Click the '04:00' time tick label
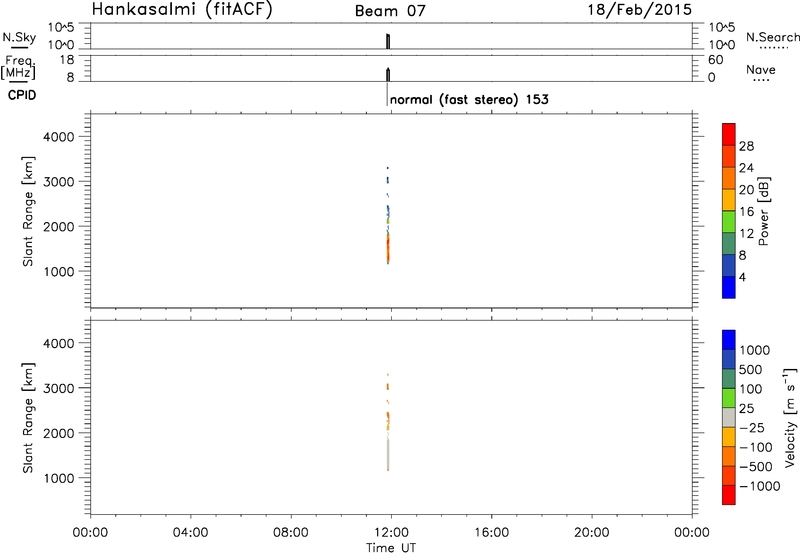 [x=190, y=533]
